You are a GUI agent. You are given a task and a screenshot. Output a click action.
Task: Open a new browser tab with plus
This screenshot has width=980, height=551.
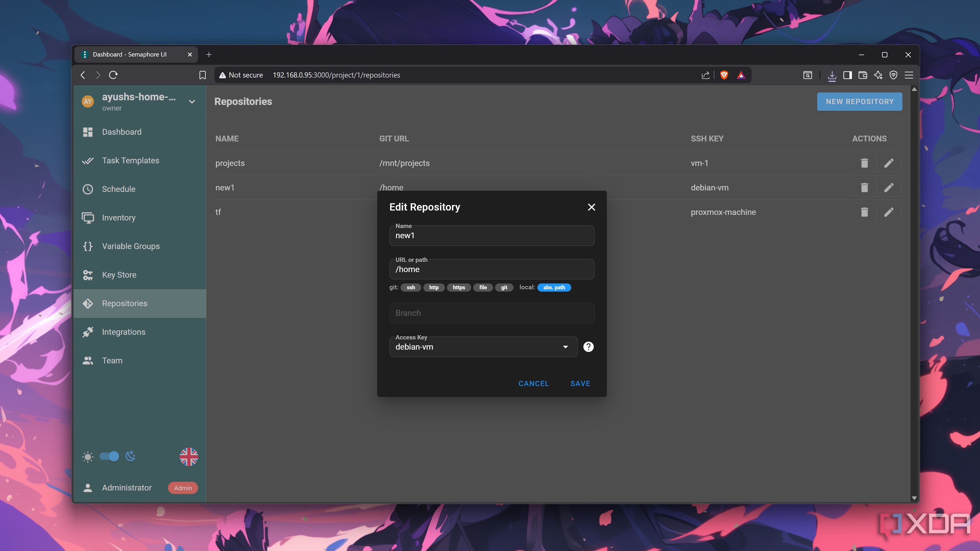pos(209,54)
